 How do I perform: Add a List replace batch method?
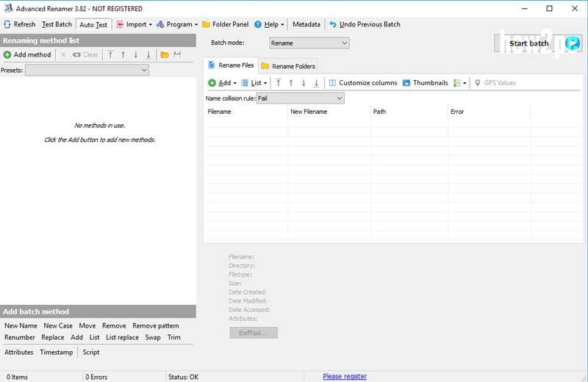(x=122, y=337)
